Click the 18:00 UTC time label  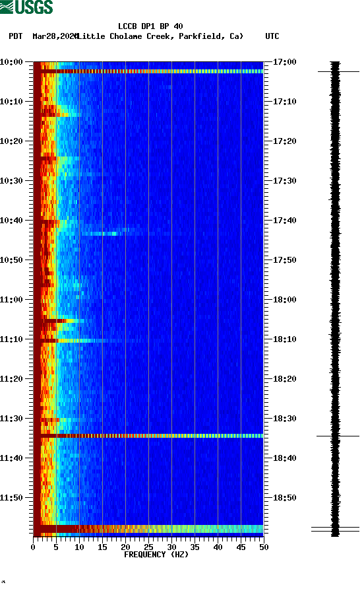(x=284, y=300)
